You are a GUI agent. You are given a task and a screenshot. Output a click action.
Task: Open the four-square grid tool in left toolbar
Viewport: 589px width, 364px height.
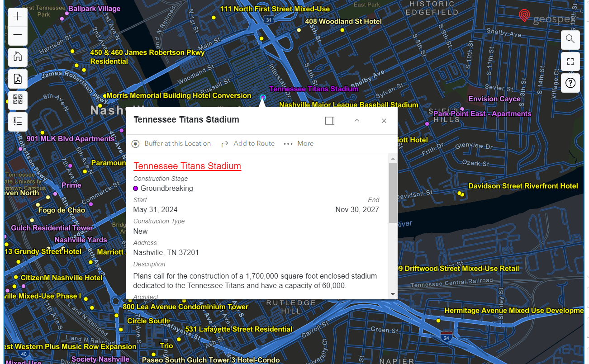tap(18, 100)
